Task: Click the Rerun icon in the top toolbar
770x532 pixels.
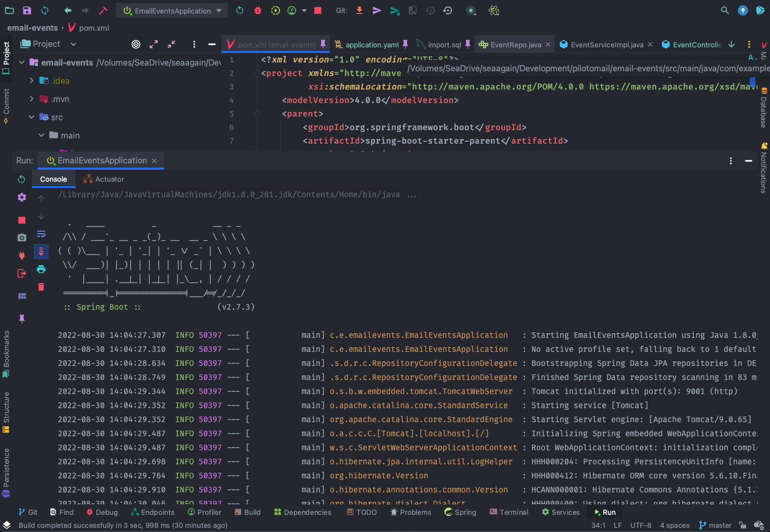Action: [x=240, y=10]
